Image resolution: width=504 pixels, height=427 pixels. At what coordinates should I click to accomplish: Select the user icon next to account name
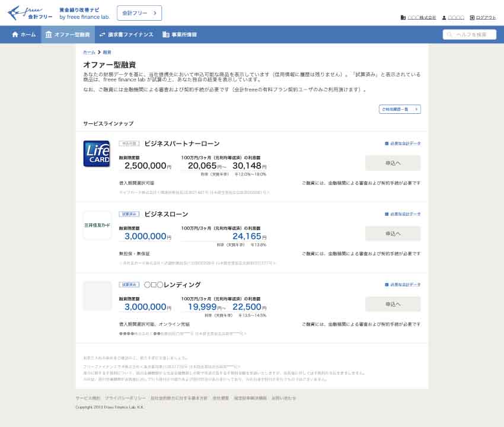(x=445, y=17)
